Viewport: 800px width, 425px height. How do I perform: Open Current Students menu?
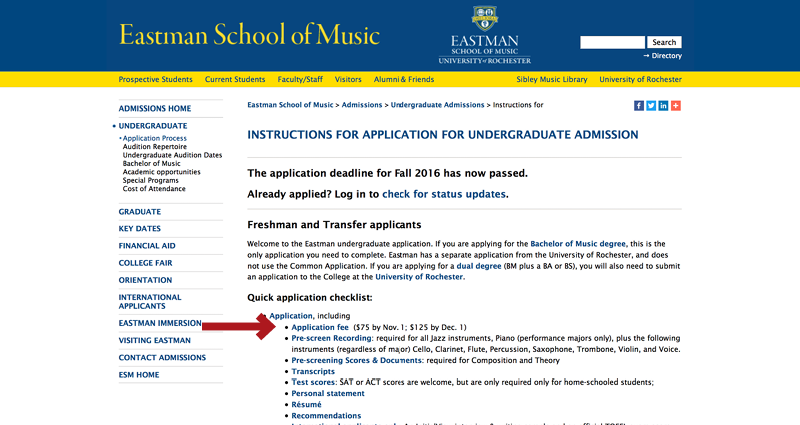[x=235, y=80]
